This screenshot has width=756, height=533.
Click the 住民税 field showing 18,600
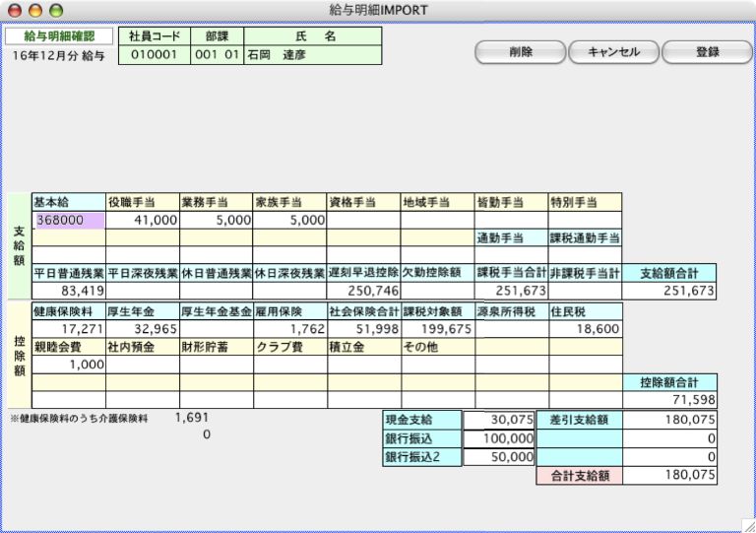(586, 329)
